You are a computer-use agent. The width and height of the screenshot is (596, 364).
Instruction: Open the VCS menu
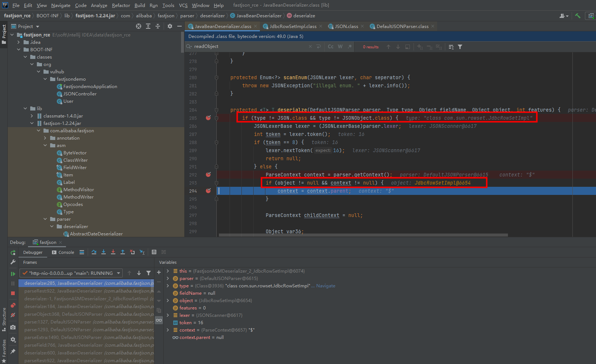tap(183, 5)
